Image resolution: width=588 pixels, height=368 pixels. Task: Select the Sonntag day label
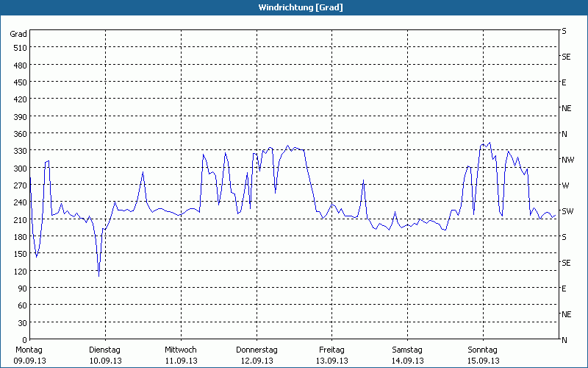point(482,350)
